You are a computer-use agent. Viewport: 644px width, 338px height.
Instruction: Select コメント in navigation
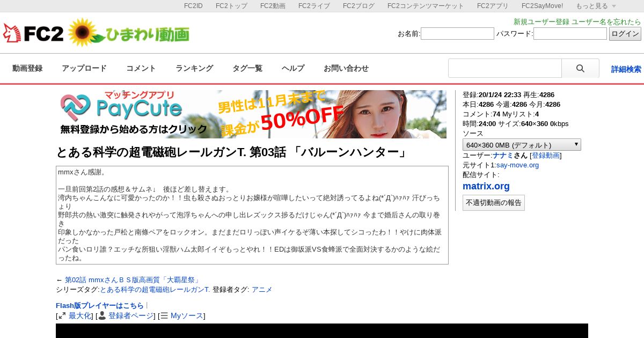click(x=141, y=68)
